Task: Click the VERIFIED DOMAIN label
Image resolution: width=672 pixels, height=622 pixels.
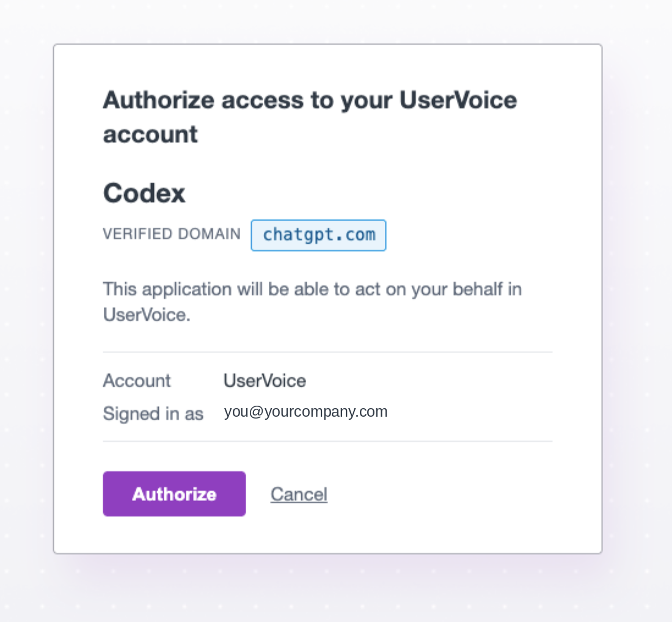Action: (x=172, y=234)
